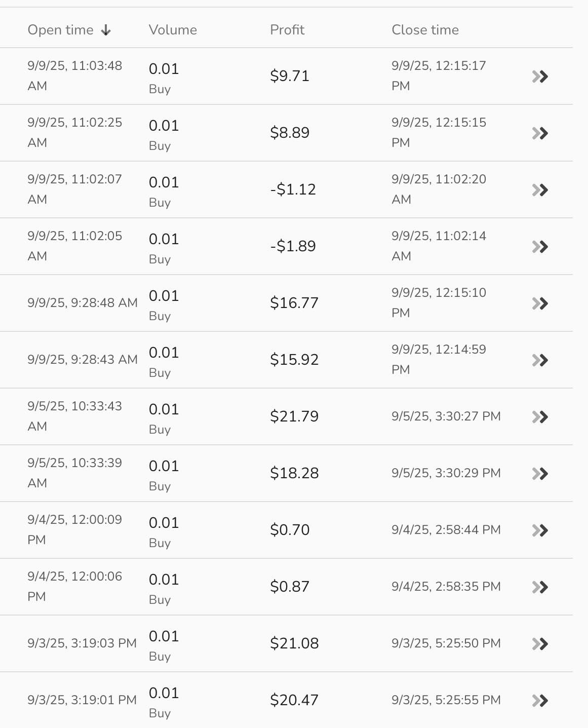Image resolution: width=588 pixels, height=728 pixels.
Task: Sort by the Profit column header
Action: [x=287, y=30]
